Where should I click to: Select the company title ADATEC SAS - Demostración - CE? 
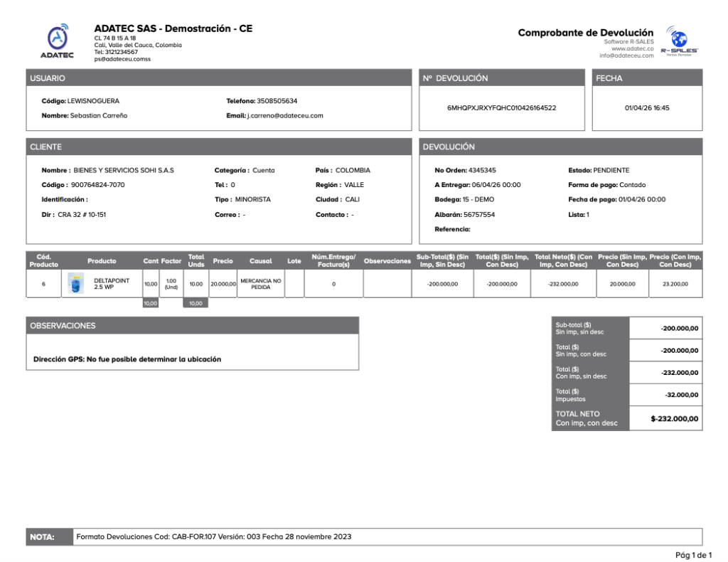pos(173,28)
